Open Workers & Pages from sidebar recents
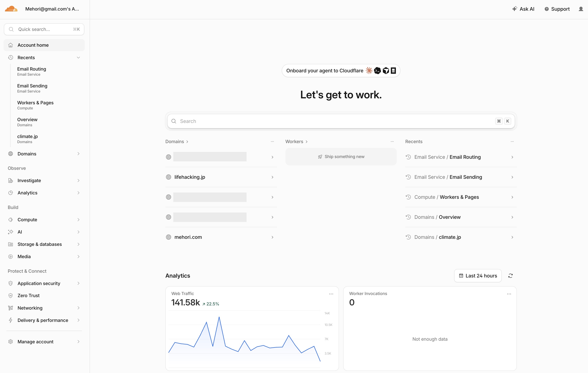The height and width of the screenshot is (373, 588). (x=35, y=105)
